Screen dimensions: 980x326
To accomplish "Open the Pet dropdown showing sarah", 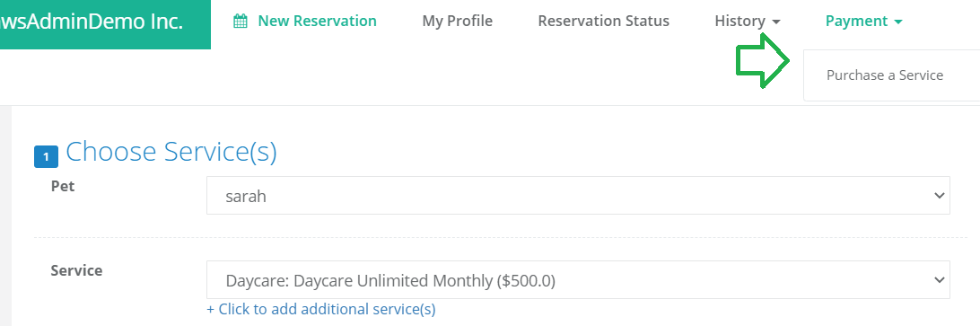I will pyautogui.click(x=578, y=195).
